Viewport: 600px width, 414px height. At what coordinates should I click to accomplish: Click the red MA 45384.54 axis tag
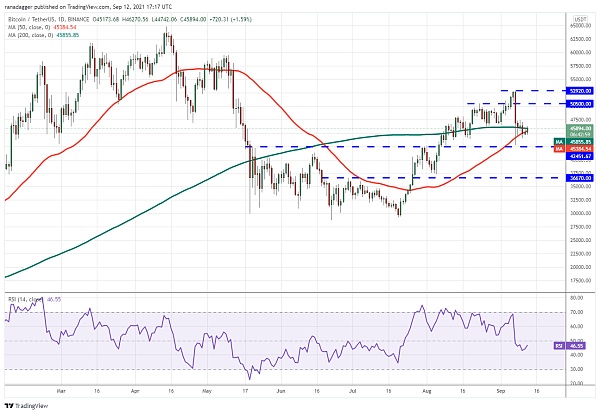click(573, 149)
